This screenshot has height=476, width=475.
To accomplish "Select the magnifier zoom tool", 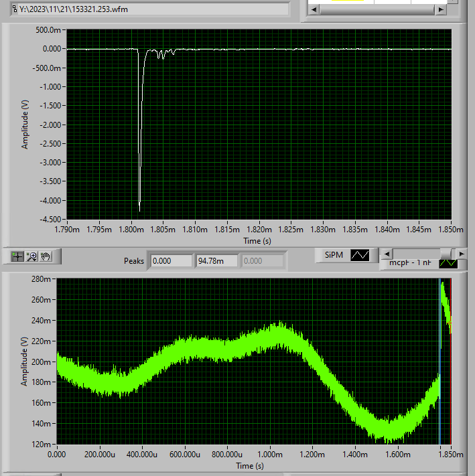I will pos(32,256).
